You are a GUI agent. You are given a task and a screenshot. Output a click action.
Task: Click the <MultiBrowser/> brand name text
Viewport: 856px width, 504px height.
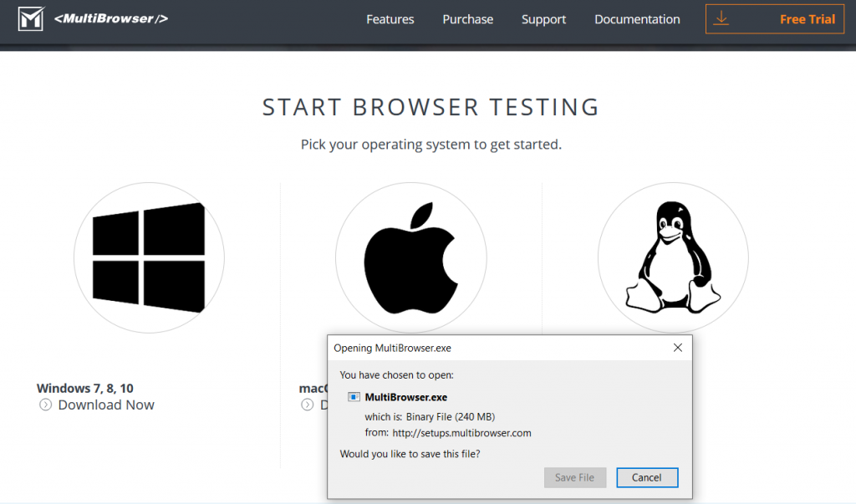click(111, 18)
